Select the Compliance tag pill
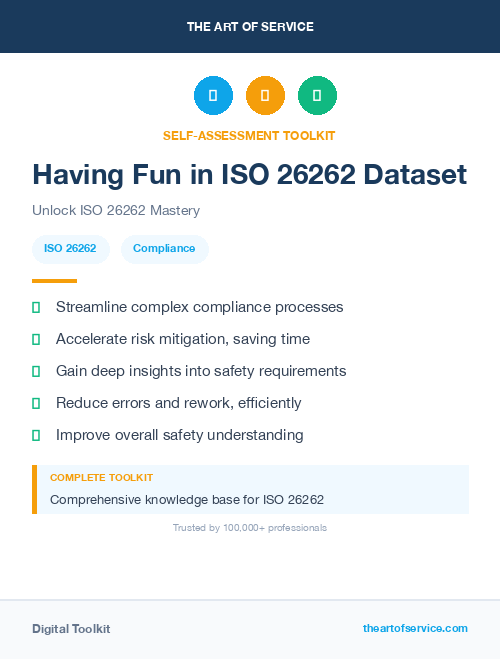Screen dimensions: 500x659 coord(165,249)
